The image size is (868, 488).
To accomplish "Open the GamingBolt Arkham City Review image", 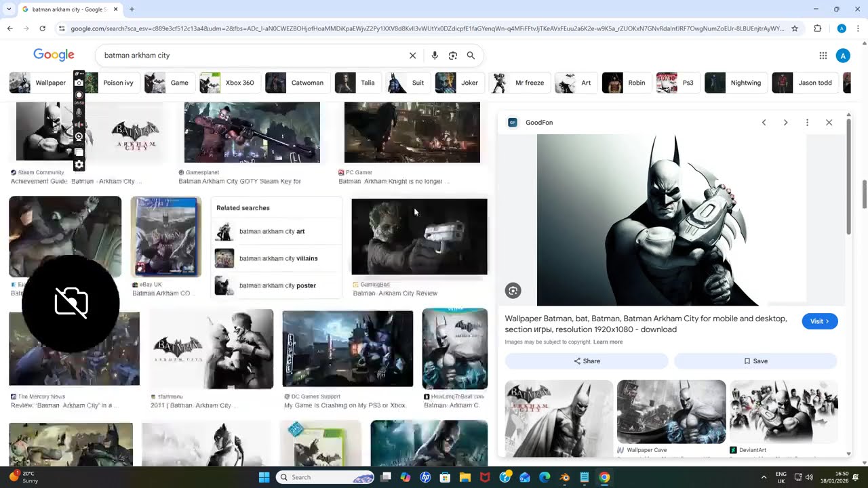I will pyautogui.click(x=419, y=237).
